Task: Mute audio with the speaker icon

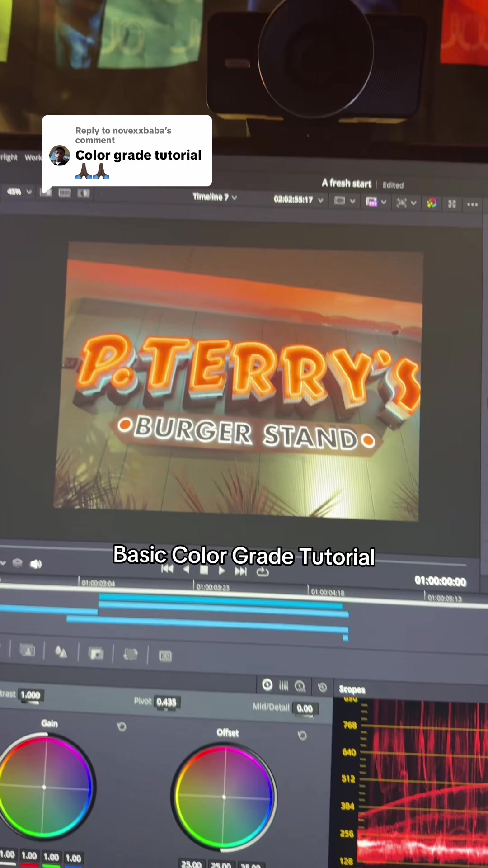Action: 36,564
